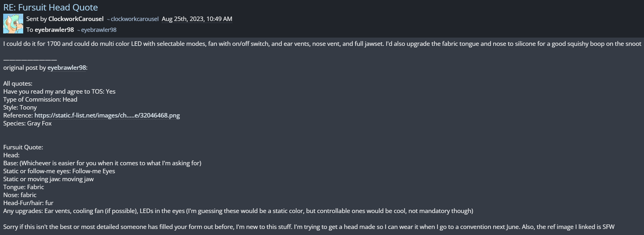Click the "Fursuit Quote:" heading text
This screenshot has width=644, height=235.
(23, 147)
